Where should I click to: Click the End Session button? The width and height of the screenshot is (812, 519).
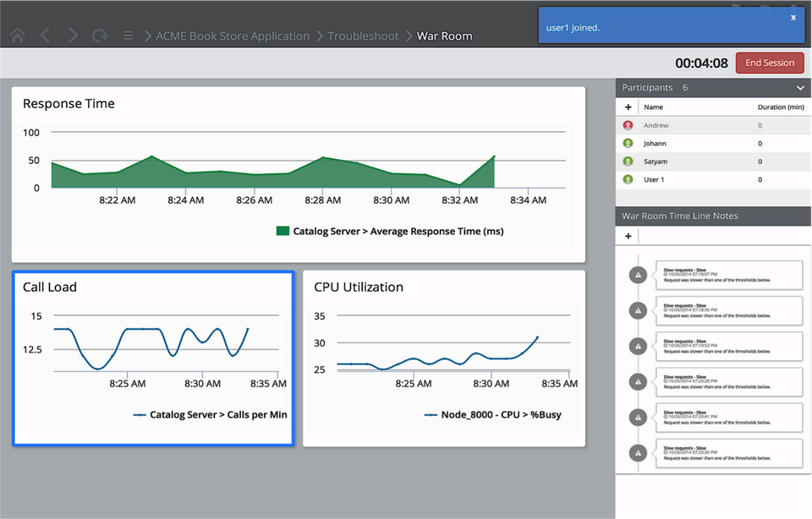click(x=770, y=63)
